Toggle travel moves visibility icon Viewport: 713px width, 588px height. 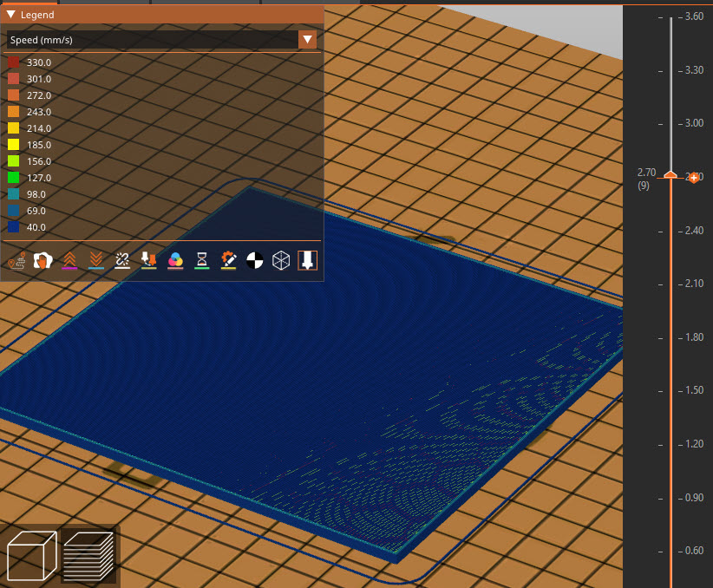[x=16, y=260]
